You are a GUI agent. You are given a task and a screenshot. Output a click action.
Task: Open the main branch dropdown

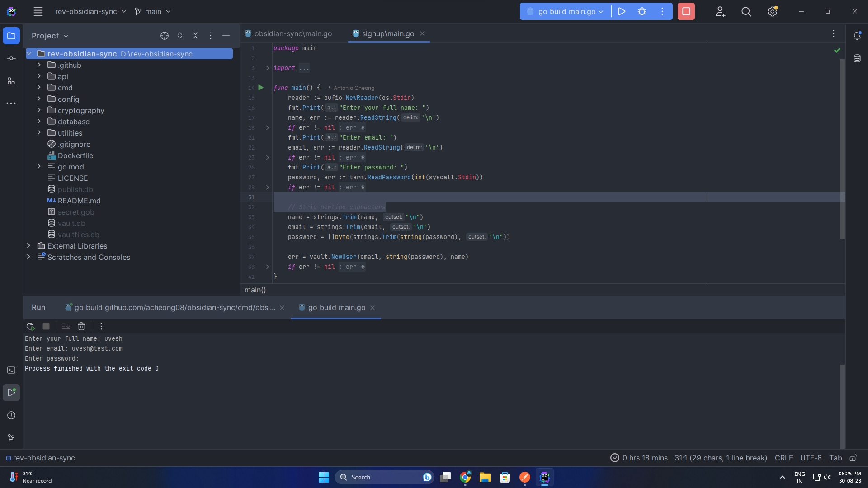click(153, 11)
